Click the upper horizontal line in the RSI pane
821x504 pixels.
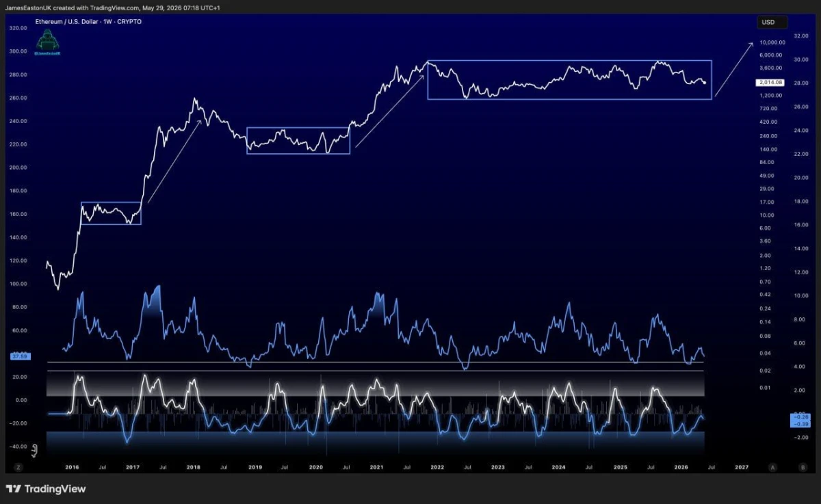click(x=375, y=362)
